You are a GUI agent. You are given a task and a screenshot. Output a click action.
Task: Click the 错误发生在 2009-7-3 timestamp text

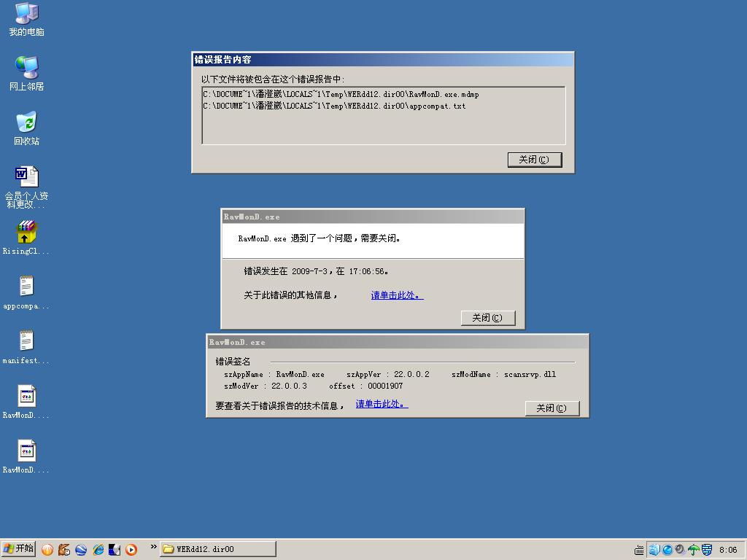[x=316, y=271]
